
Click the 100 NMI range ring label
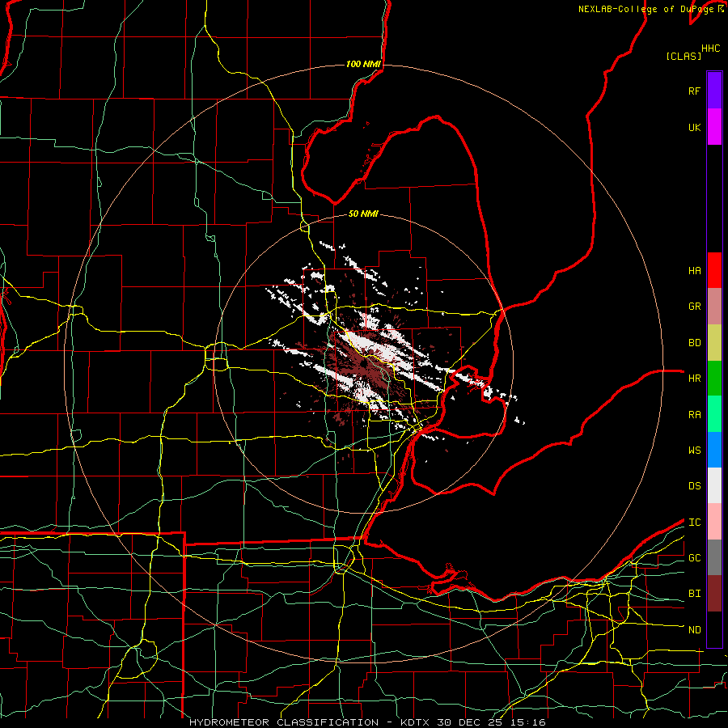(363, 64)
